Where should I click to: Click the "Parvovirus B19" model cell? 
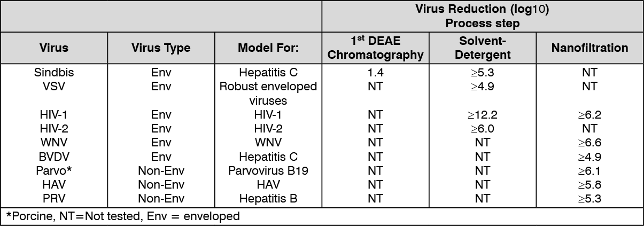point(268,171)
